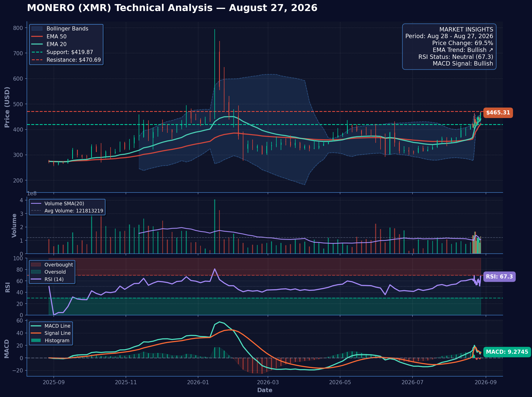532x397 pixels.
Task: Click the 'EMA Trend: Bullish' line
Action: click(x=463, y=50)
